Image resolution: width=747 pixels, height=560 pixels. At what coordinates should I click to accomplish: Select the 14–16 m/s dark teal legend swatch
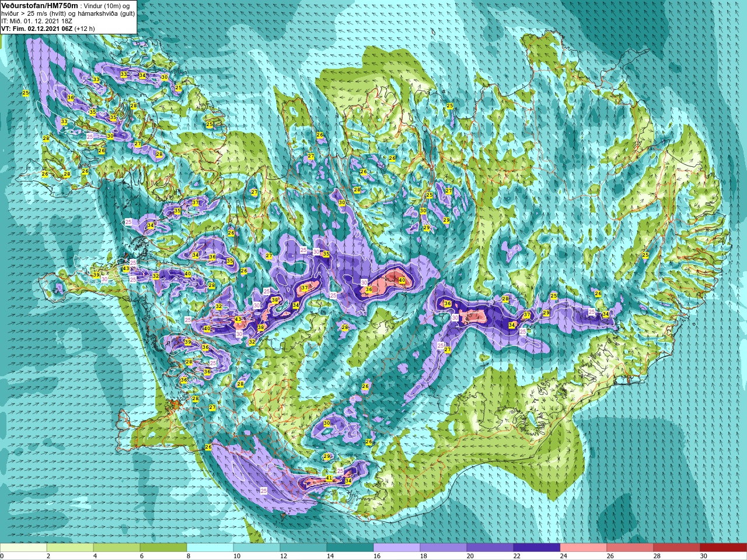point(350,548)
